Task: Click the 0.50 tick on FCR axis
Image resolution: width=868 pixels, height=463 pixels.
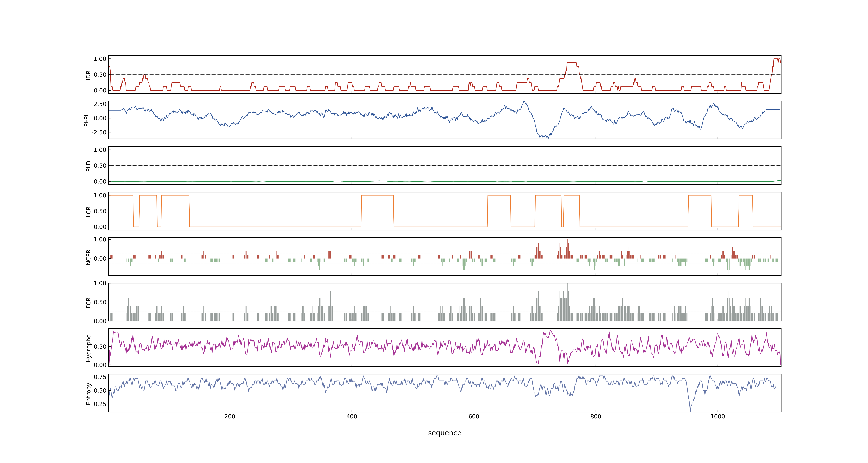Action: 100,302
